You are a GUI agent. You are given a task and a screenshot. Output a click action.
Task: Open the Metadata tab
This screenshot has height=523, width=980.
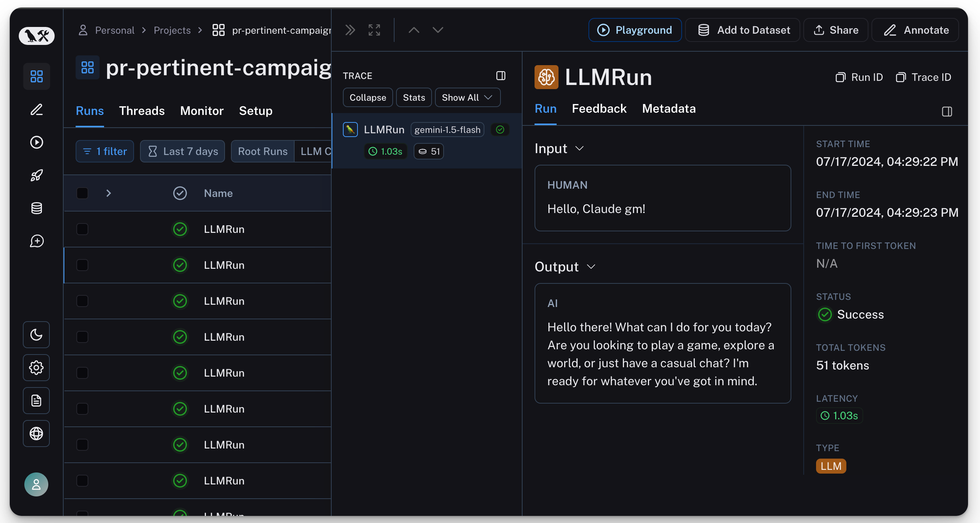(669, 109)
